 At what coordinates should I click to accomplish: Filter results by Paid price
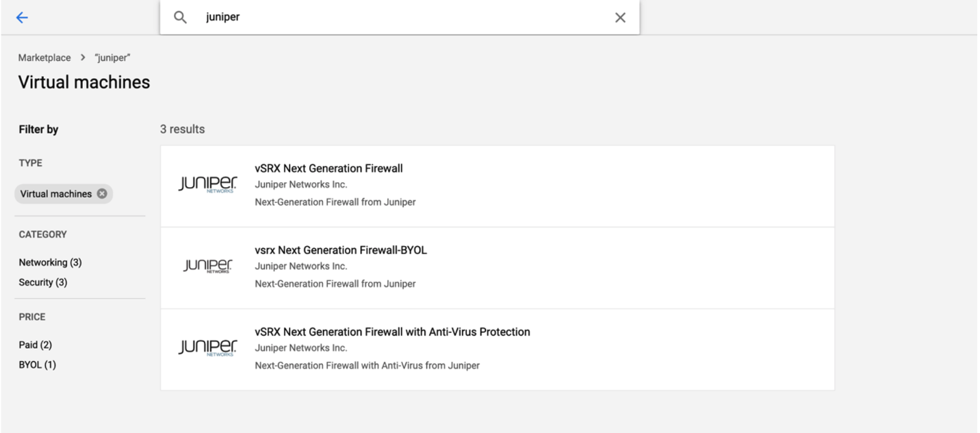click(35, 345)
